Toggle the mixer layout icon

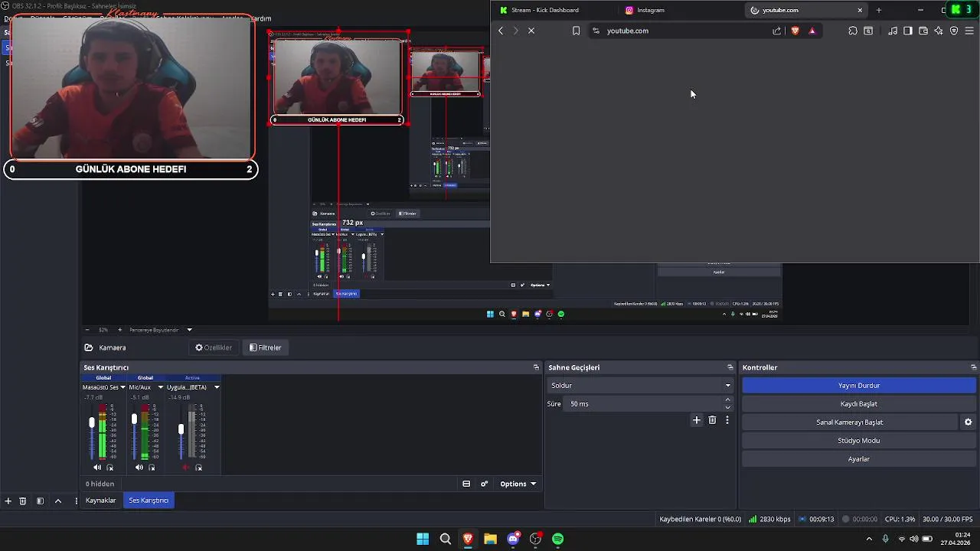pyautogui.click(x=466, y=484)
